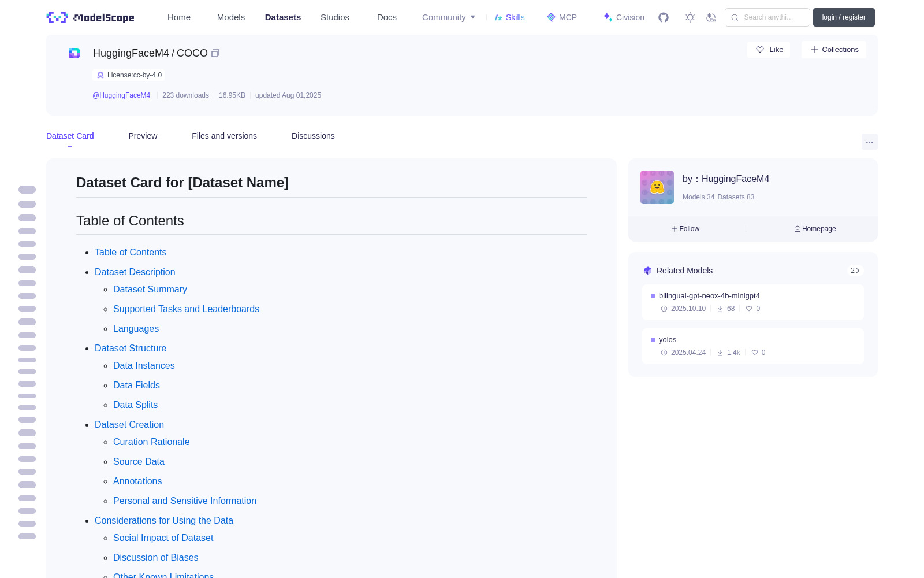The image size is (924, 578).
Task: Open the yolos related model
Action: pos(753,346)
